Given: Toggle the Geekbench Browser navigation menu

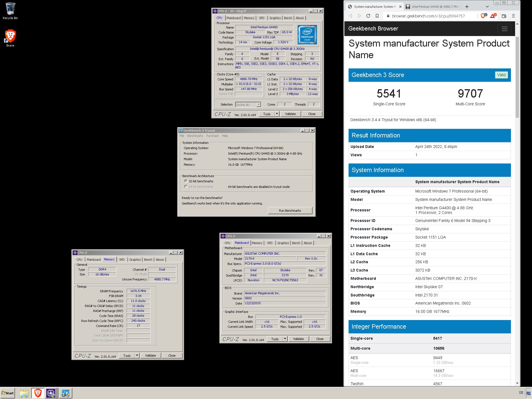Looking at the screenshot, I should tap(504, 29).
